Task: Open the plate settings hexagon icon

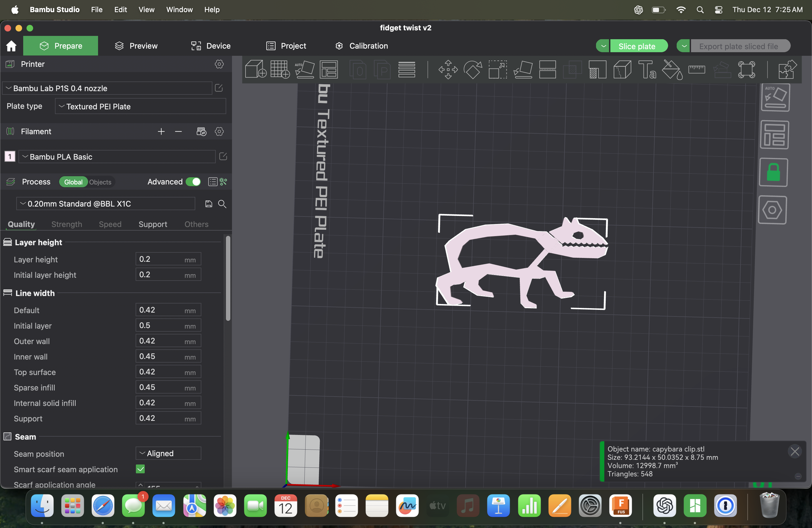Action: [x=773, y=210]
